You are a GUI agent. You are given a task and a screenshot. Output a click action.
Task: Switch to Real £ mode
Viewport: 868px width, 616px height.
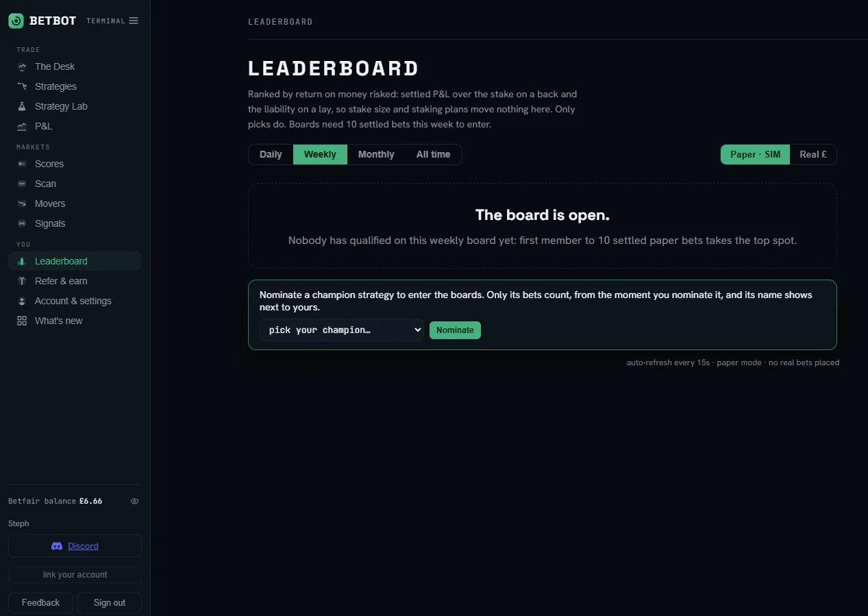tap(813, 154)
